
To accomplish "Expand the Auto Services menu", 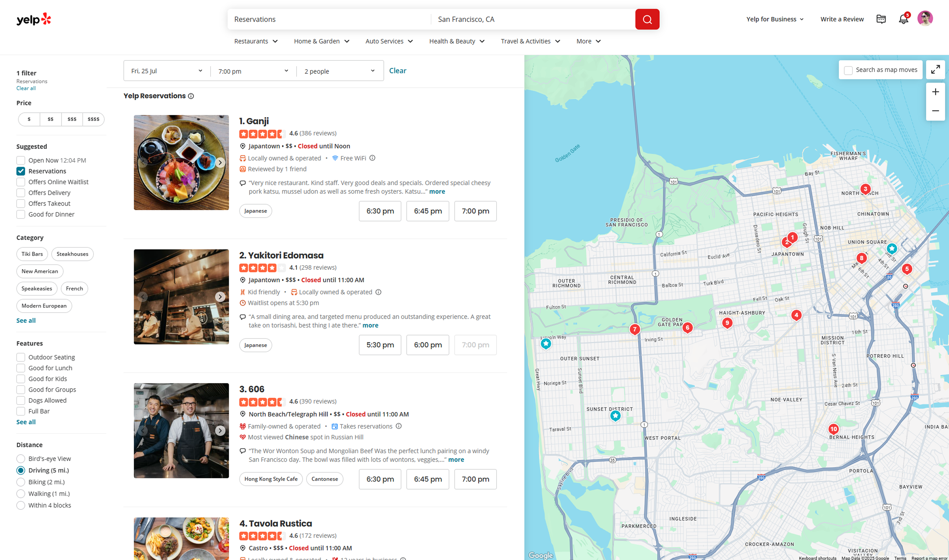I will pyautogui.click(x=389, y=41).
